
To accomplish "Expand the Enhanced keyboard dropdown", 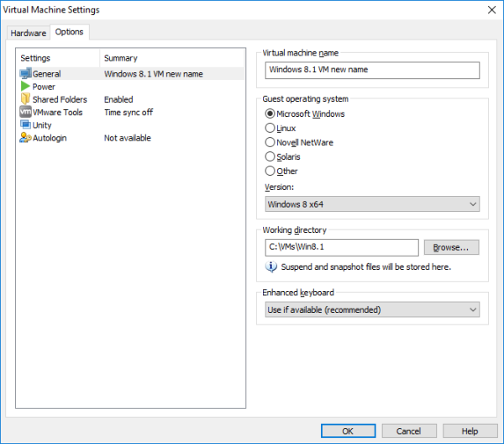I will tap(372, 309).
